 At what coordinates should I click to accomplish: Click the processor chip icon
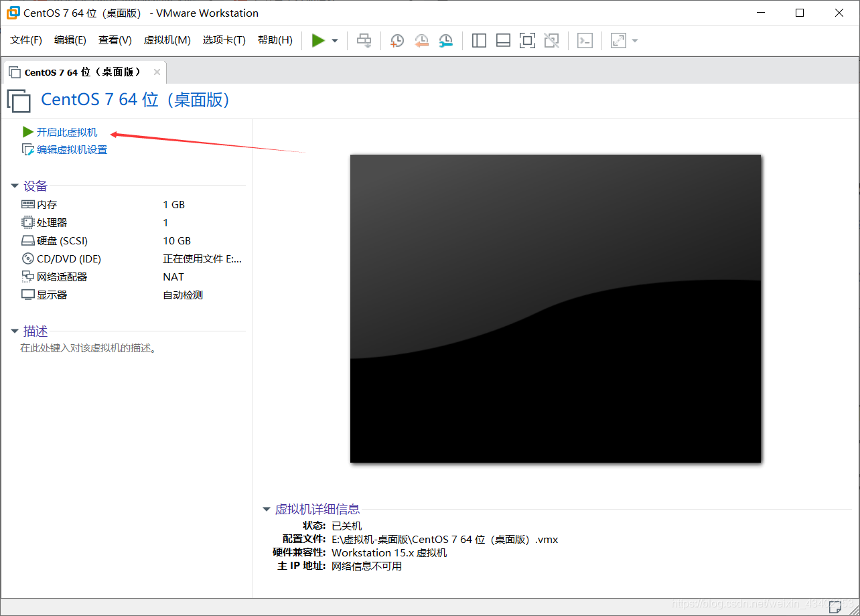27,222
